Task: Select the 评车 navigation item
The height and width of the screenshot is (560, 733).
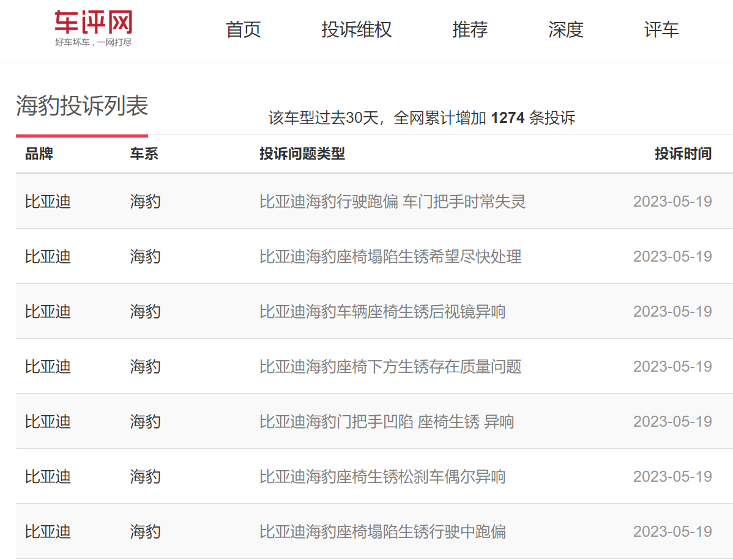Action: tap(661, 29)
